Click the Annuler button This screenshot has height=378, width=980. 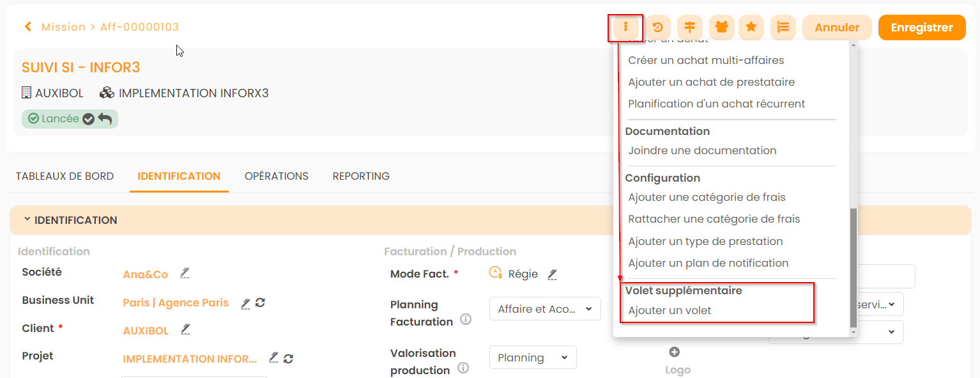[x=837, y=28]
